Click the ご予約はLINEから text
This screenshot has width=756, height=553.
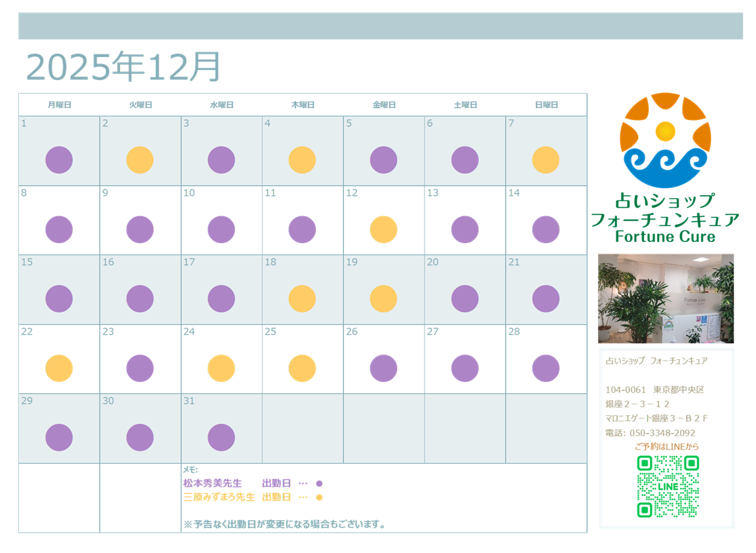pos(666,447)
